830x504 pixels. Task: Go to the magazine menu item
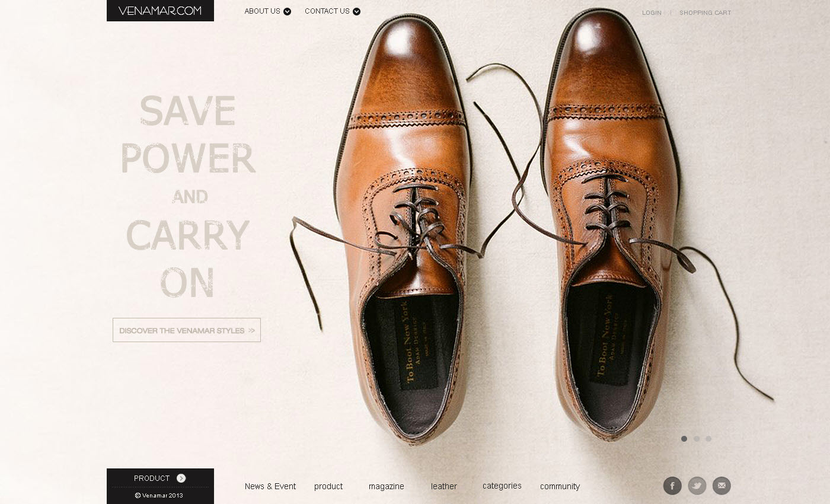tap(386, 486)
